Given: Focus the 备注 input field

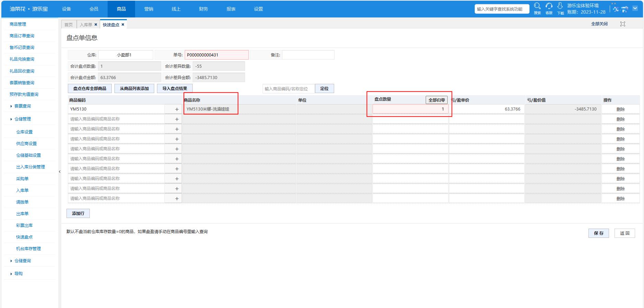Looking at the screenshot, I should [x=308, y=55].
